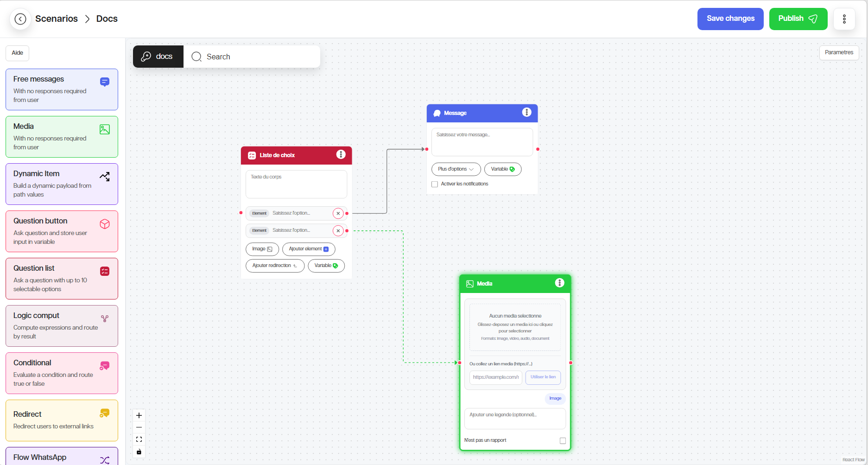This screenshot has height=465, width=868.
Task: Zoom in on the canvas
Action: click(139, 415)
